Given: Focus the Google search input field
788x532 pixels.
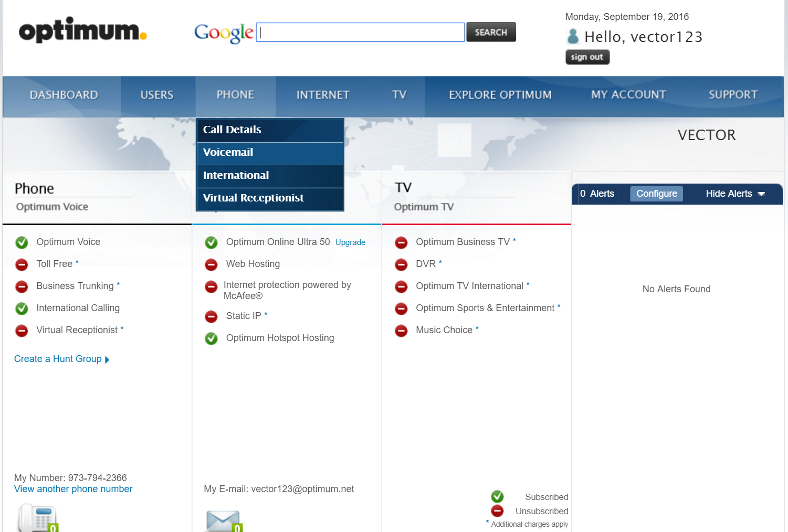Looking at the screenshot, I should pos(360,32).
